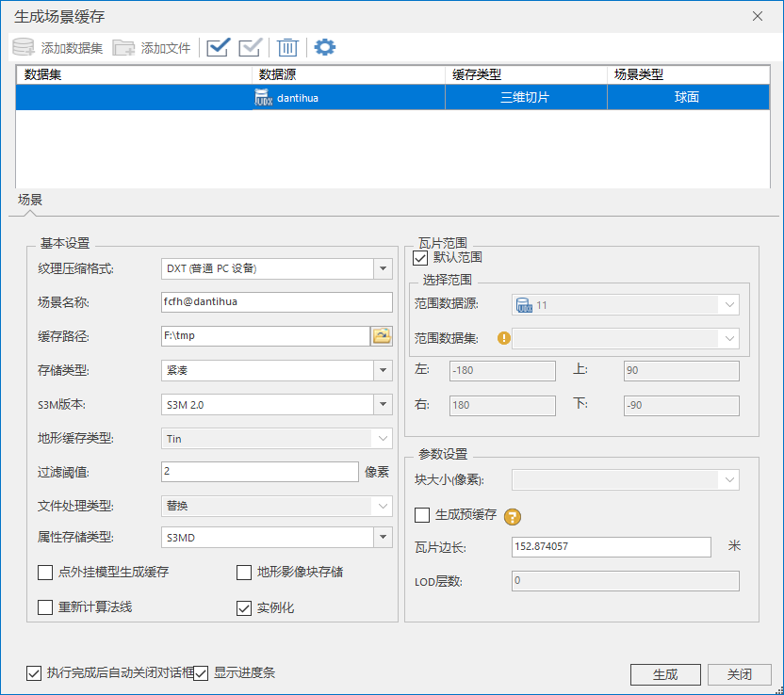Viewport: 784px width, 695px height.
Task: Click the select all checkmark icon
Action: pyautogui.click(x=218, y=47)
